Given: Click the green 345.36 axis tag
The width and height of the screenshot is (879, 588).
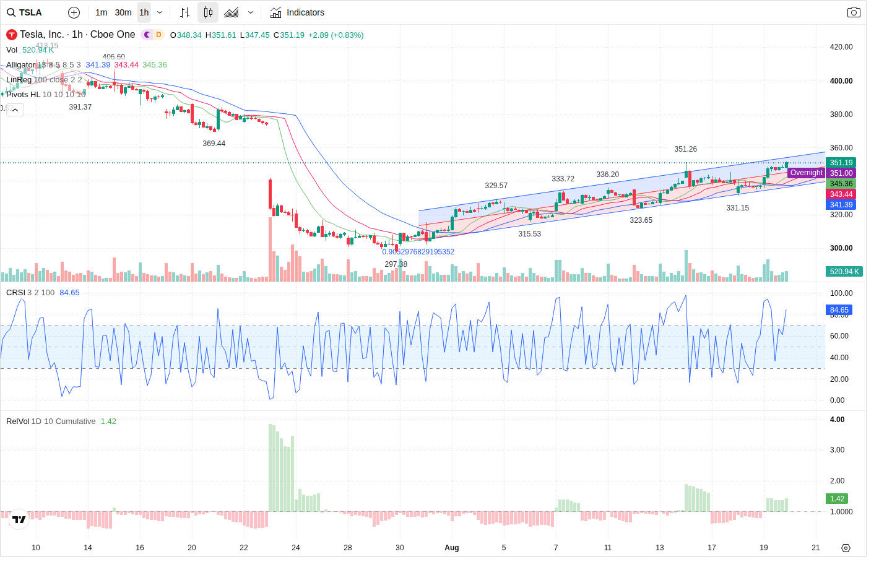Looking at the screenshot, I should pos(841,184).
